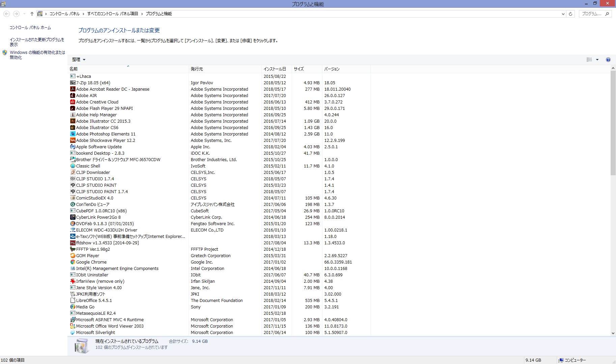Click the scrollbar down arrow
The width and height of the screenshot is (616, 364).
pyautogui.click(x=613, y=333)
